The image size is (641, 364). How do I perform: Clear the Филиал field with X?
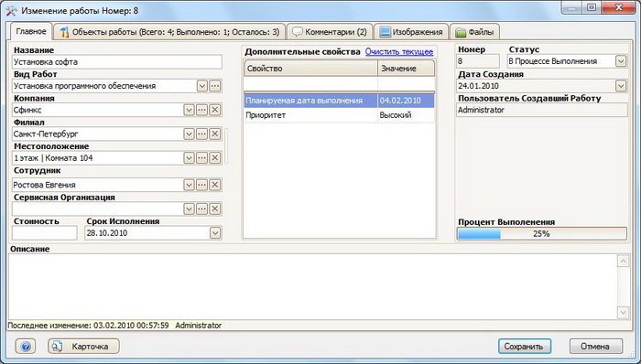click(x=215, y=134)
